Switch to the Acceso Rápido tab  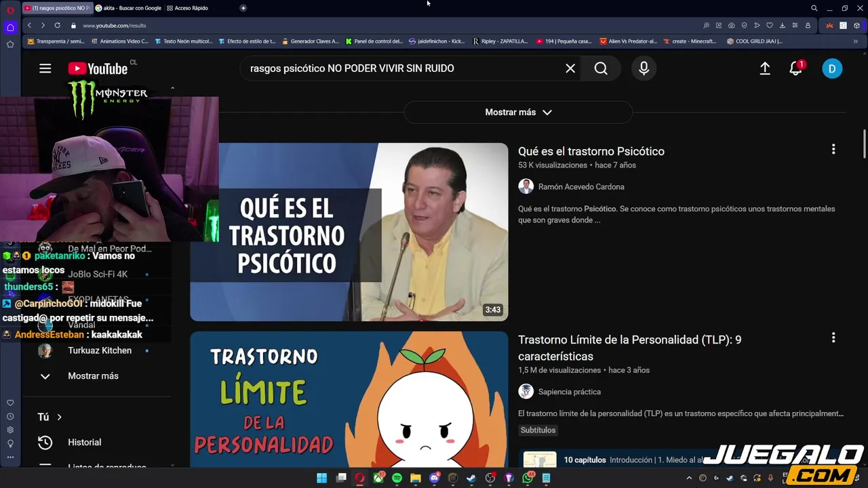[x=187, y=8]
